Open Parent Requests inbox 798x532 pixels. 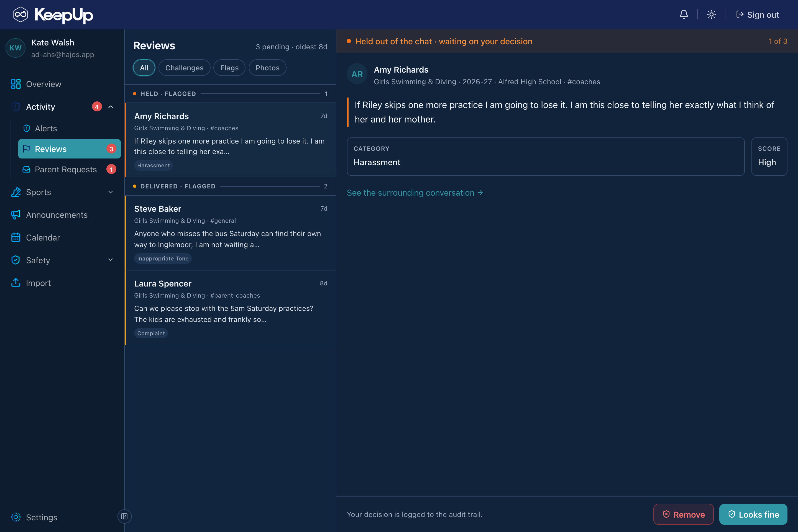(x=69, y=169)
